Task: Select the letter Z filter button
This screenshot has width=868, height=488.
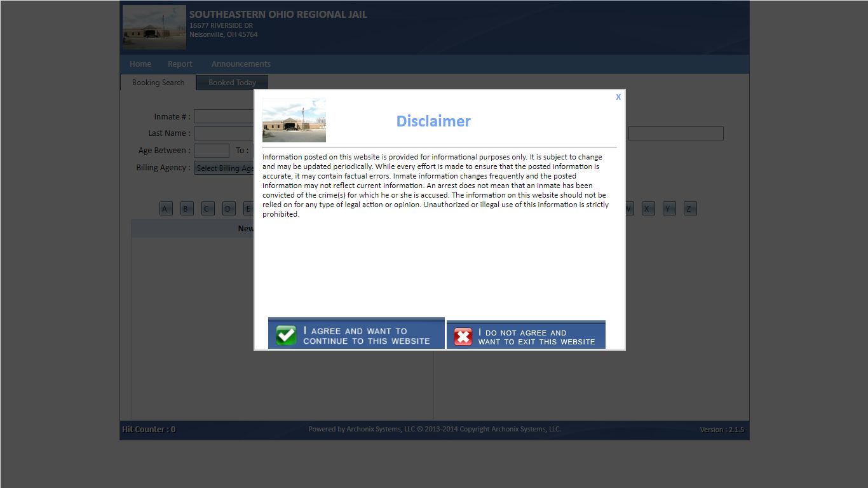Action: pyautogui.click(x=690, y=208)
